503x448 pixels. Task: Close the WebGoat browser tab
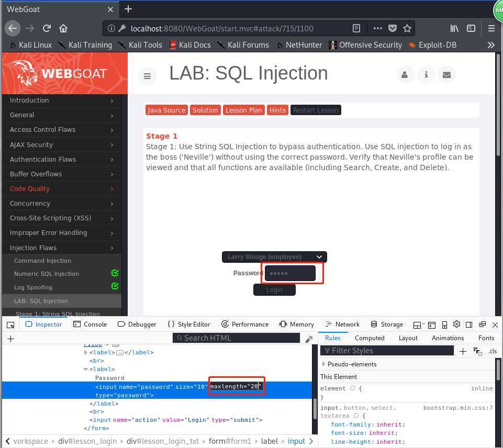pos(110,9)
